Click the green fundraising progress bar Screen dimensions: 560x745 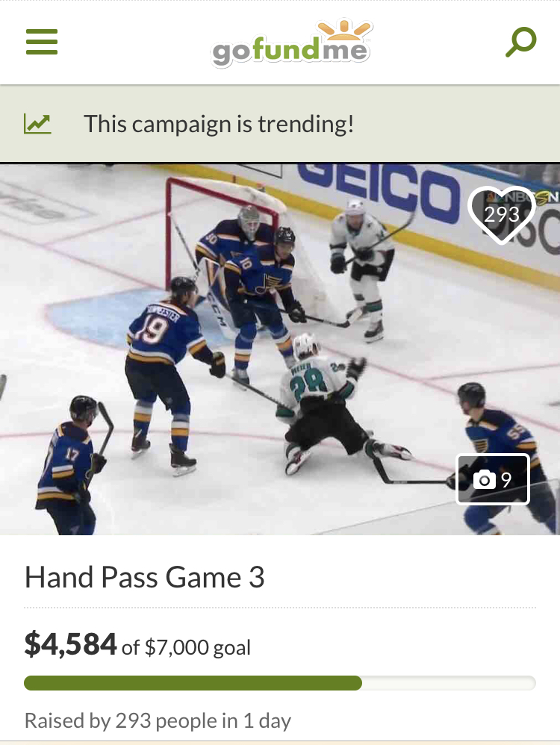(193, 683)
